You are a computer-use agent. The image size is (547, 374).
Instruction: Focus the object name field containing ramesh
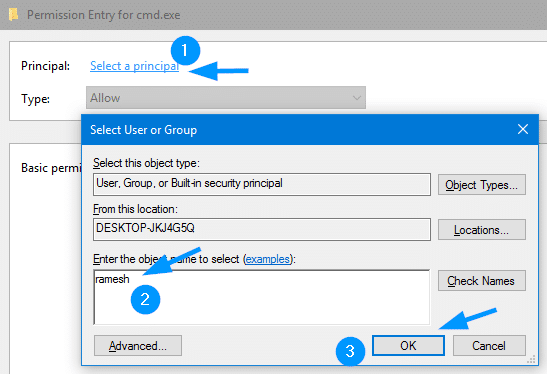pos(262,297)
